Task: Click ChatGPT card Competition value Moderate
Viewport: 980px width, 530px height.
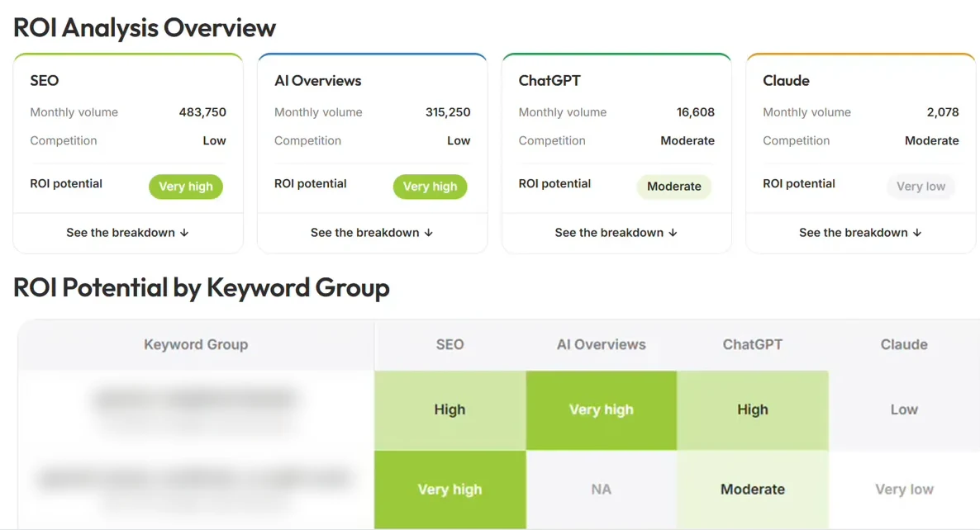Action: [687, 140]
